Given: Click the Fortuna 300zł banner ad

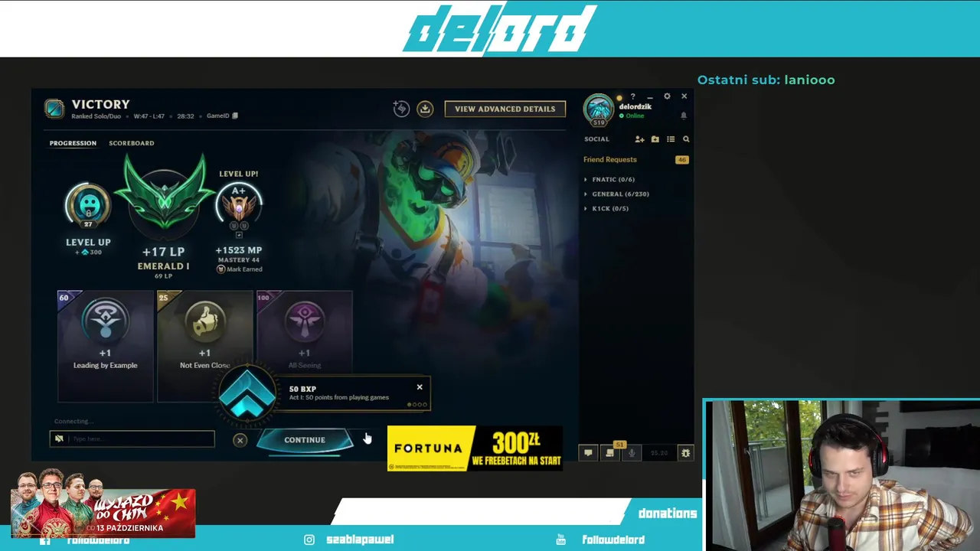Looking at the screenshot, I should 475,448.
